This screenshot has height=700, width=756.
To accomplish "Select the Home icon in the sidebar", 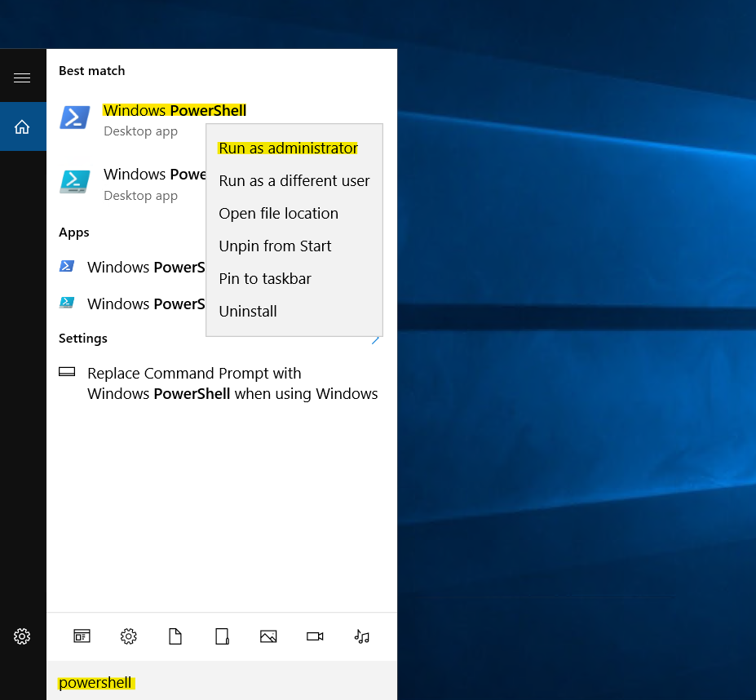I will point(22,127).
